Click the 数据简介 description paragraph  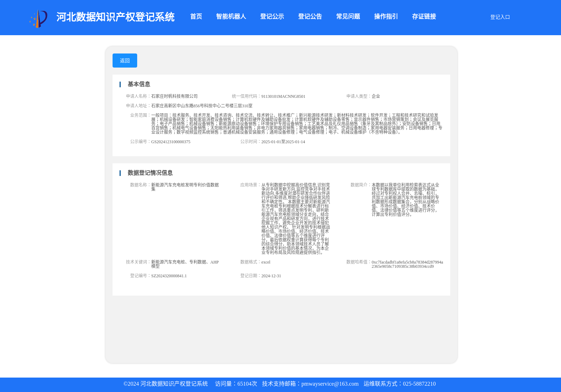tap(406, 200)
